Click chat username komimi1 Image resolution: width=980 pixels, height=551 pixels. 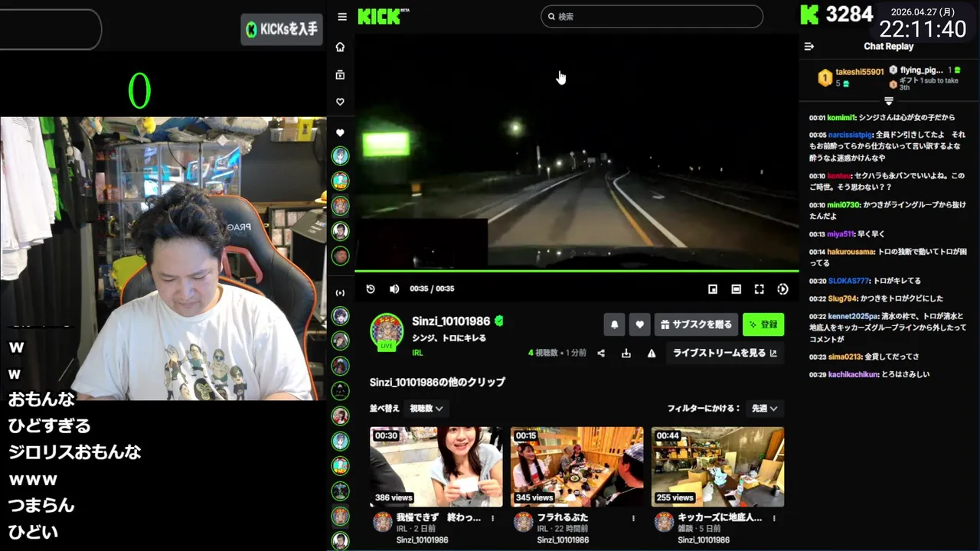pos(841,118)
